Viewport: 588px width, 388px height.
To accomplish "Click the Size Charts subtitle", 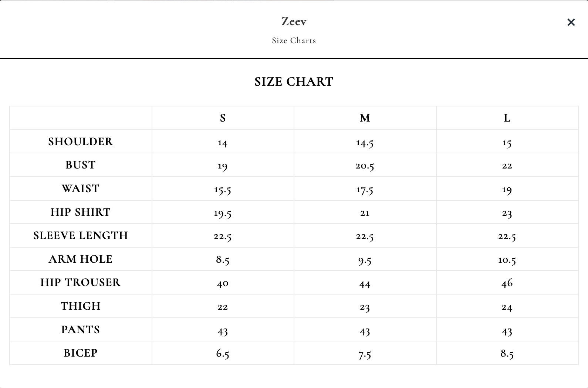I will pos(294,41).
